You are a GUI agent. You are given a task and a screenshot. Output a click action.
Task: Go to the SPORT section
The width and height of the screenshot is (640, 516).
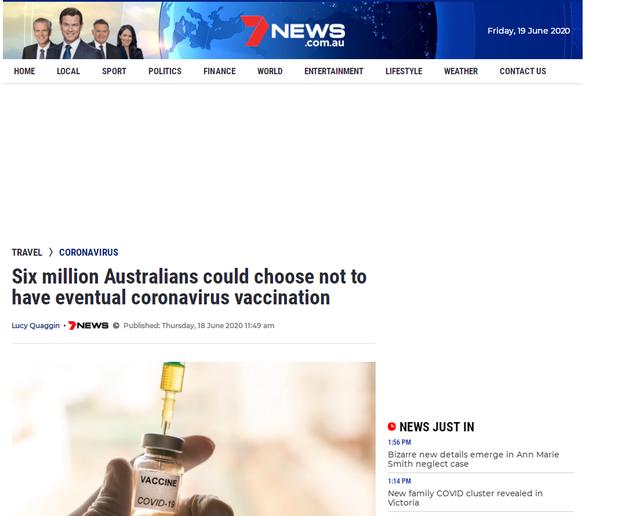114,71
